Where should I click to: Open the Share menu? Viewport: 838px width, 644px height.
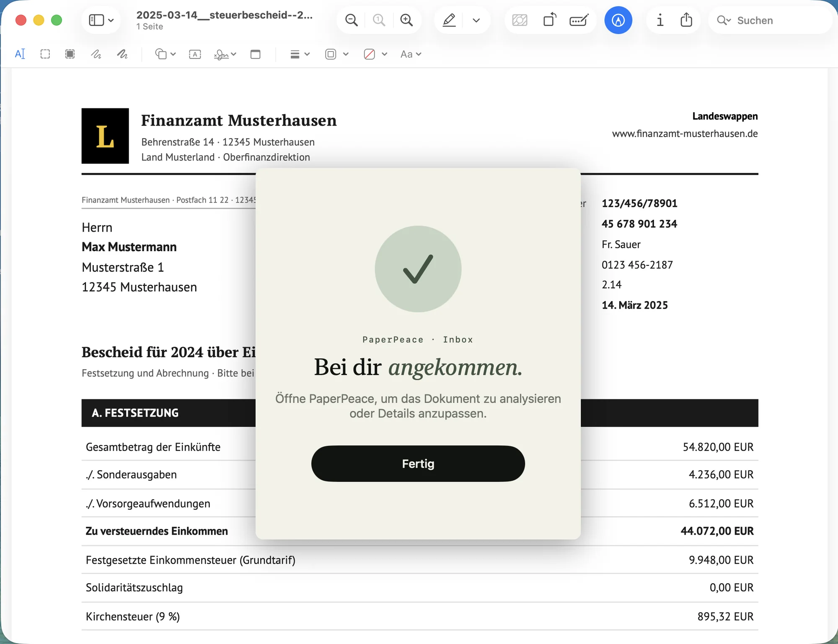tap(686, 20)
